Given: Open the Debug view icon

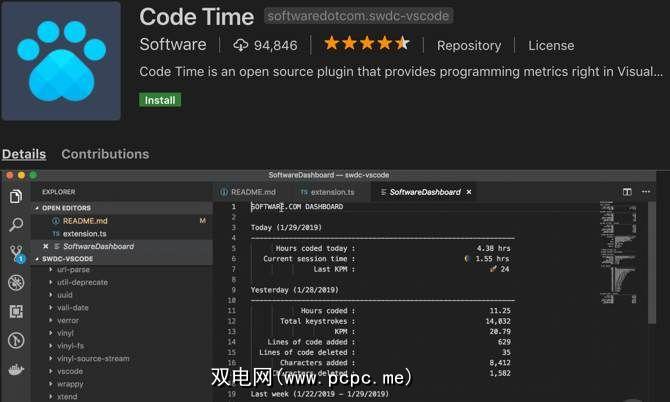Looking at the screenshot, I should point(16,283).
